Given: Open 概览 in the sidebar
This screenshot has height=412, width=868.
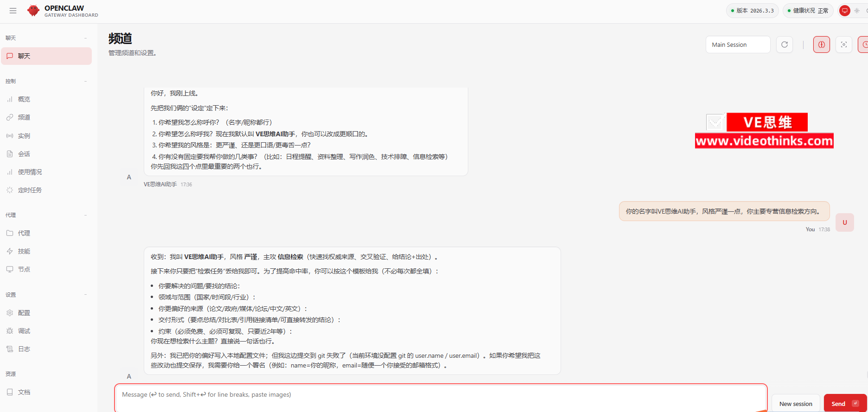Looking at the screenshot, I should pyautogui.click(x=24, y=99).
